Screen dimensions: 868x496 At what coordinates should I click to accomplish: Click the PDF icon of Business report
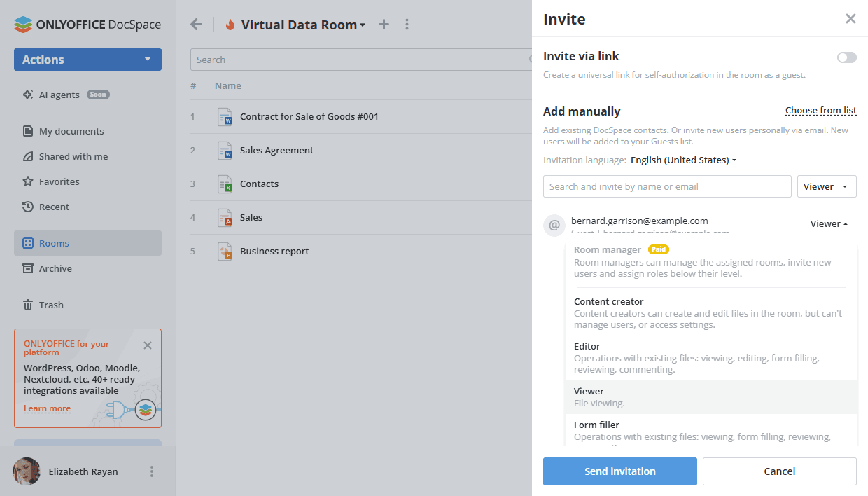coord(225,251)
